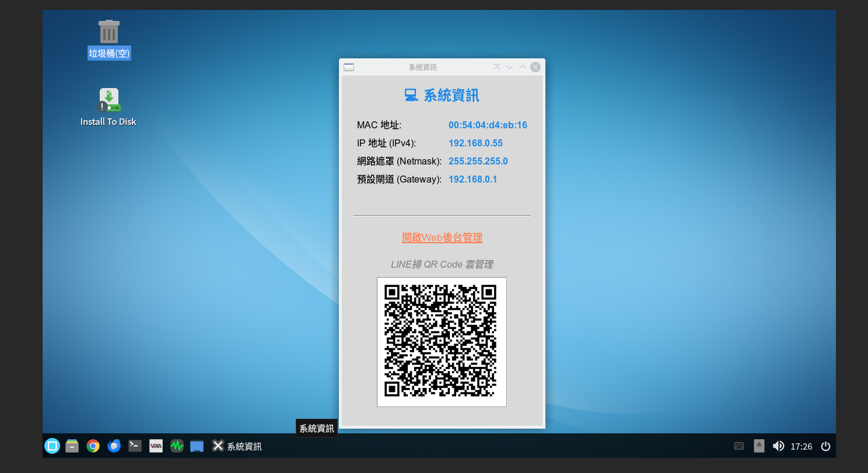Close the 系統資訊 window

(x=535, y=67)
